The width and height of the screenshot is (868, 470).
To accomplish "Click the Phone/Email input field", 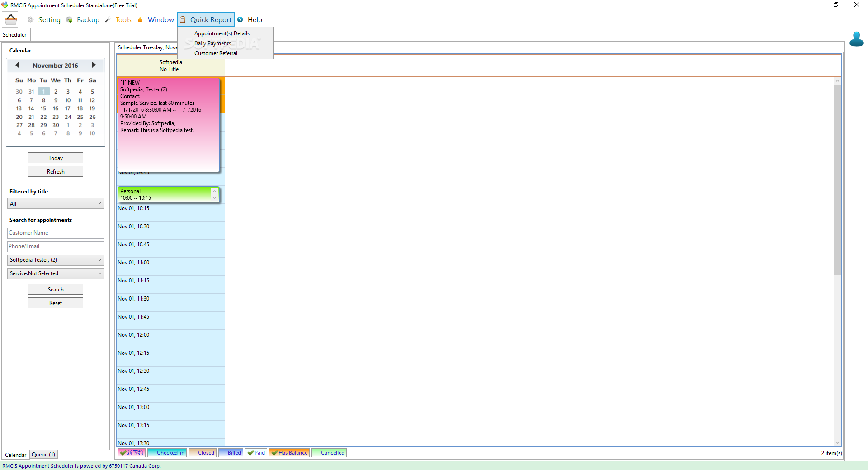I will [x=56, y=247].
